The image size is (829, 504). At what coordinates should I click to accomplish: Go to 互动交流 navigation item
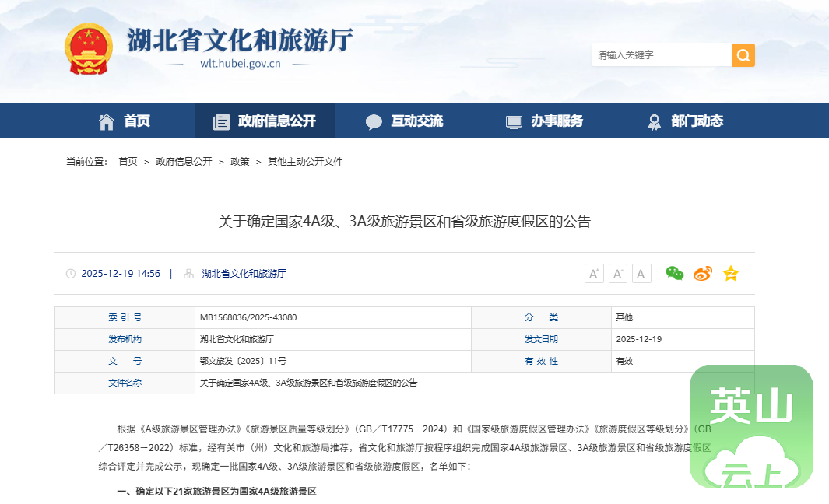click(405, 121)
